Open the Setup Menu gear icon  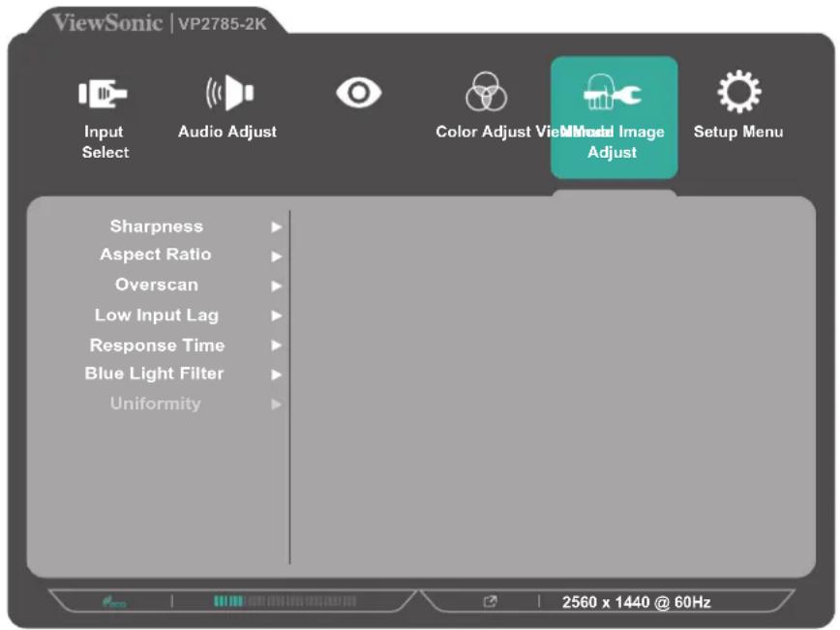tap(739, 92)
